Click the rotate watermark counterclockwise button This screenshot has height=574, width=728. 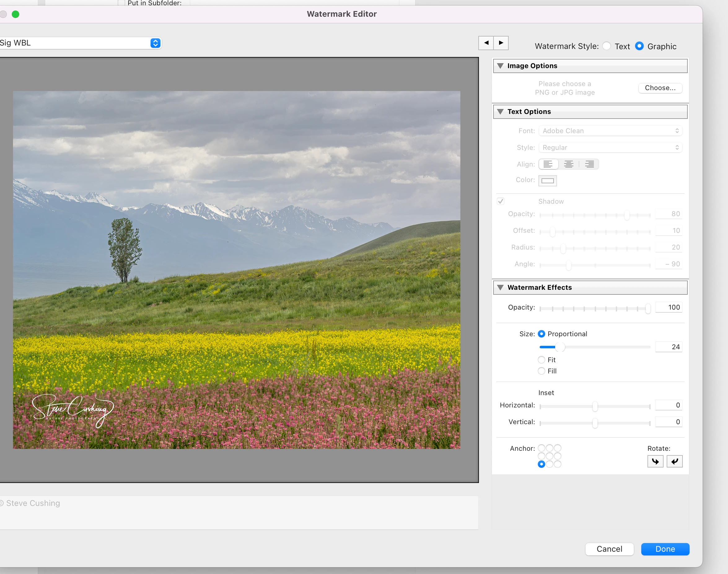(674, 461)
